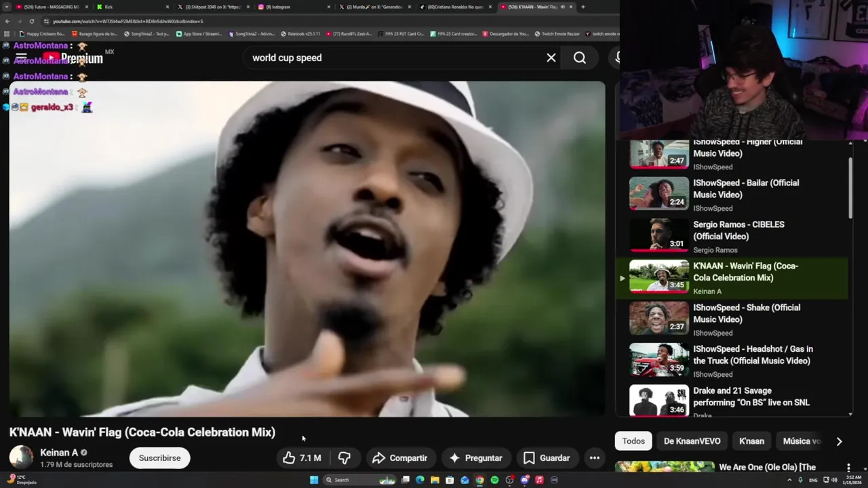Click the magnifier search button
The width and height of the screenshot is (868, 488).
pyautogui.click(x=580, y=58)
